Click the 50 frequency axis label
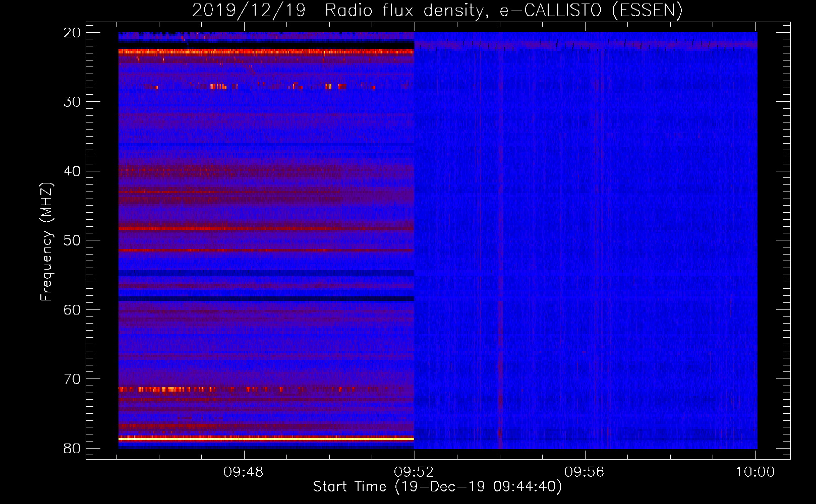Viewport: 816px width, 504px height. (72, 240)
